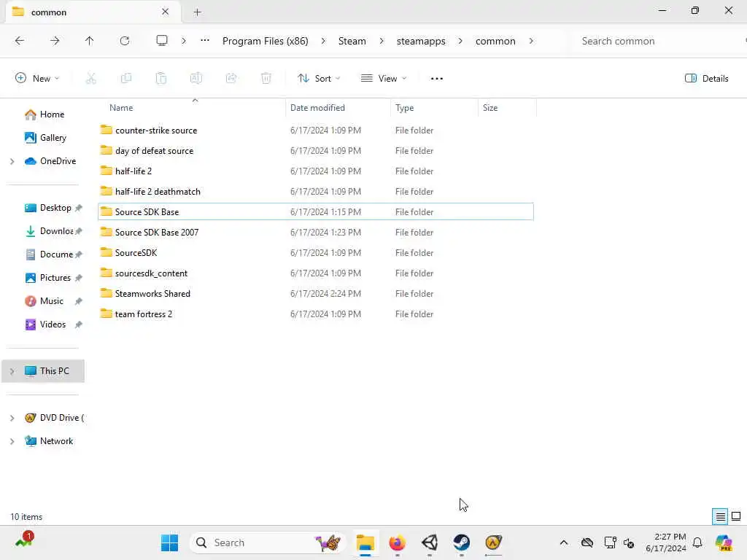Image resolution: width=747 pixels, height=560 pixels.
Task: Expand the This PC tree node
Action: pyautogui.click(x=12, y=371)
